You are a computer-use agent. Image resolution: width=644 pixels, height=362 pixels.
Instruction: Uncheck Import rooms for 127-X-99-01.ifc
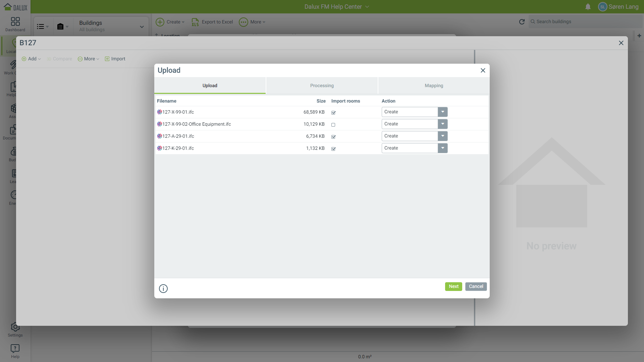click(333, 113)
